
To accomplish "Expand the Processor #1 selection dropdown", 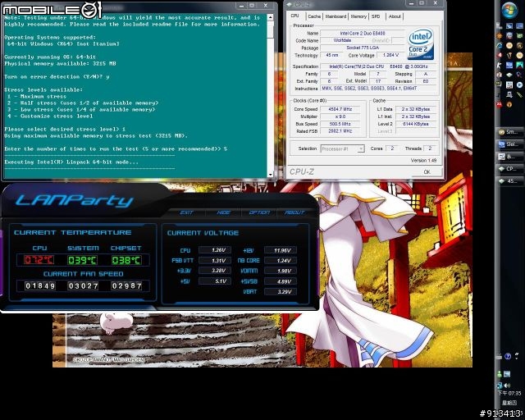I will coord(361,148).
